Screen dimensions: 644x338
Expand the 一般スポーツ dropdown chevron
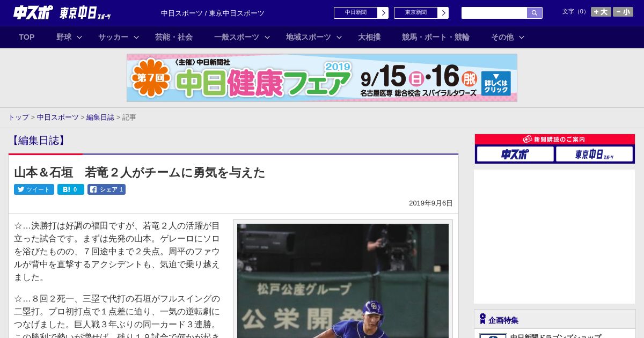pyautogui.click(x=267, y=37)
